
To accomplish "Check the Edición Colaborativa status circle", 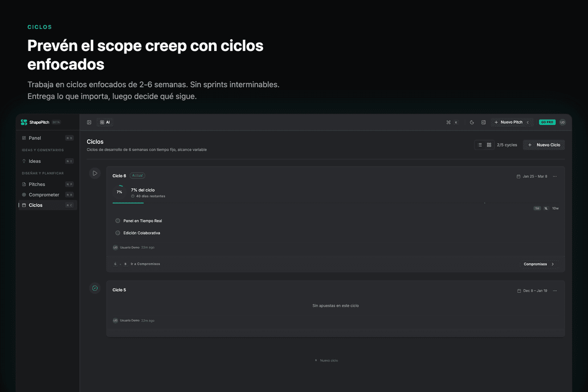I will [x=118, y=233].
